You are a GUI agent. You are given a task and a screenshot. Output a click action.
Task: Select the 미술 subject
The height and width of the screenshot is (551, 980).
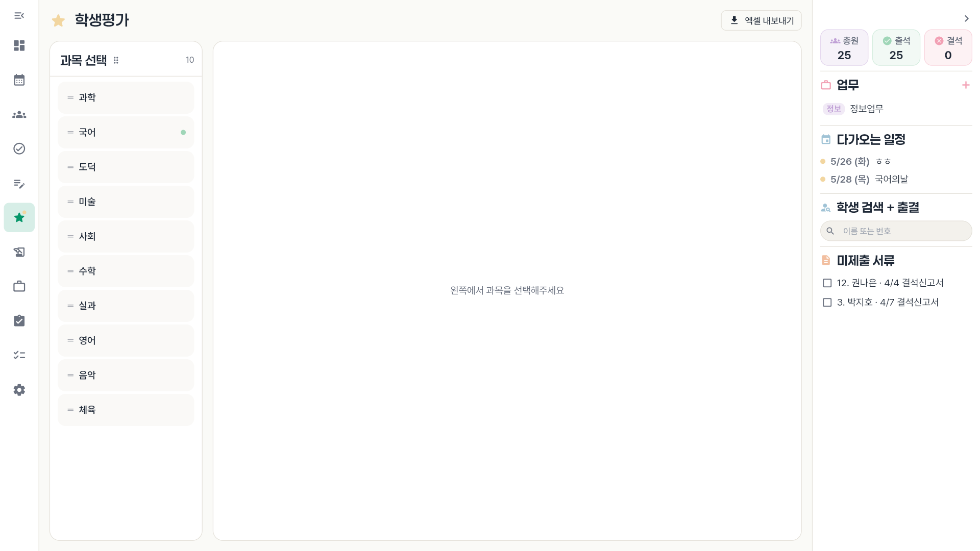[x=126, y=202]
